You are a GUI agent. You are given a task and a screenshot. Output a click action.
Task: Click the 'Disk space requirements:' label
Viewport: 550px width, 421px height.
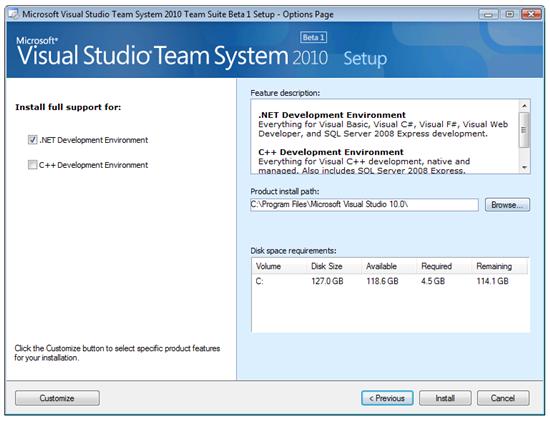point(293,251)
